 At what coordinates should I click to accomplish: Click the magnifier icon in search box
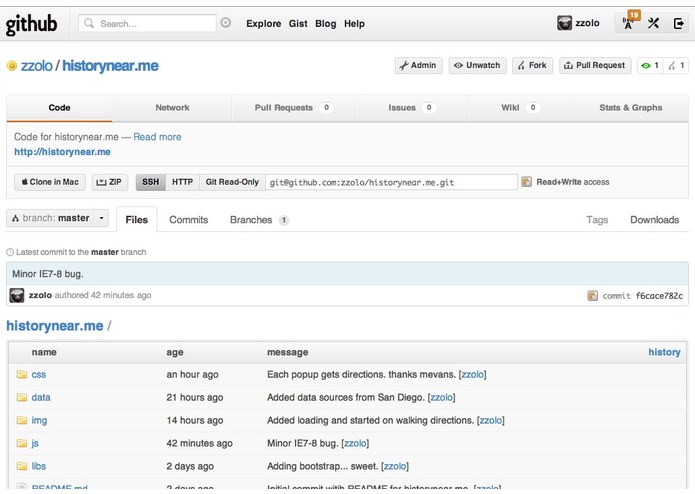pos(89,23)
